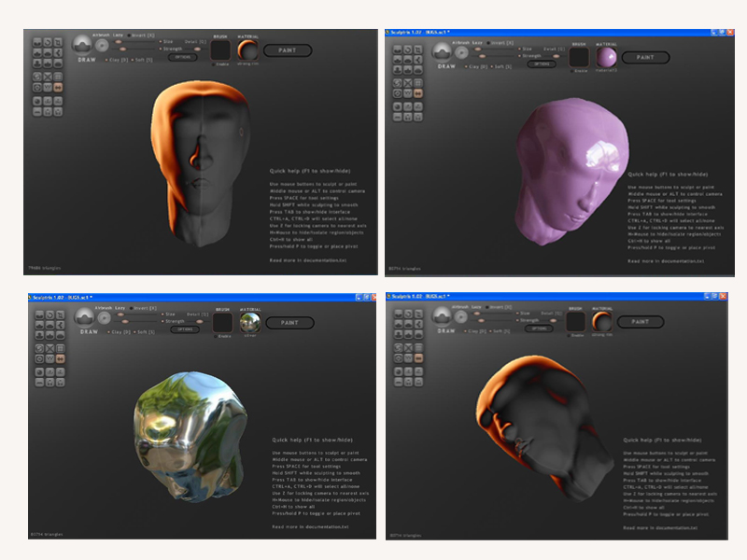This screenshot has width=747, height=560.
Task: Click the PAINT mode button
Action: tap(289, 49)
